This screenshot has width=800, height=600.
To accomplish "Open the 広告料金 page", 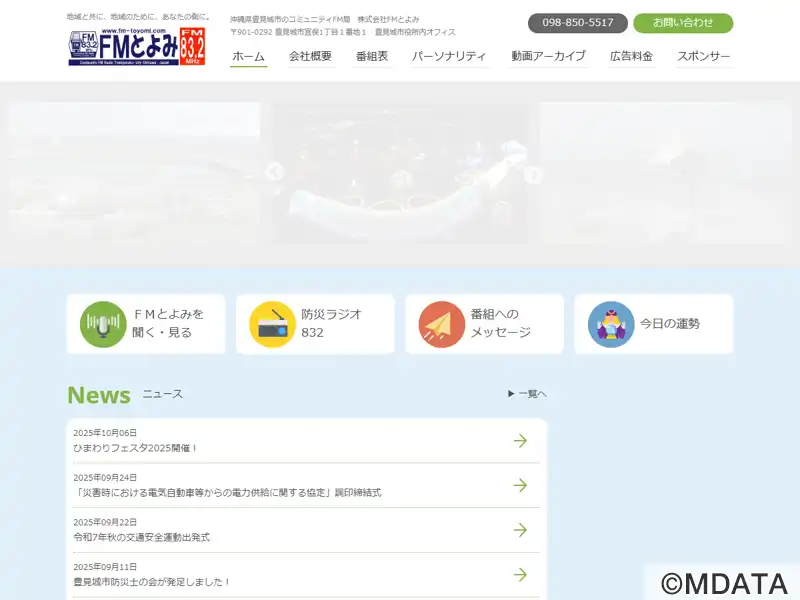I will click(x=632, y=56).
